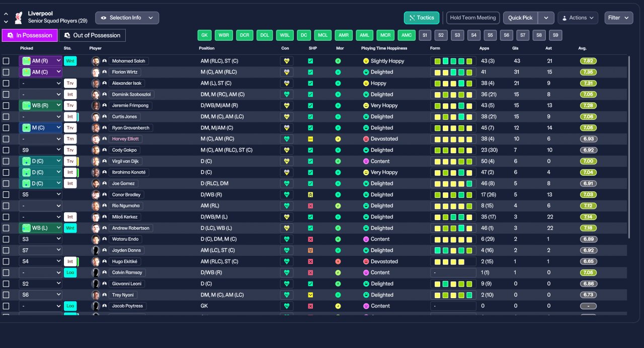Click Harvey Elliott's morale icon
Image resolution: width=644 pixels, height=348 pixels.
click(x=338, y=139)
